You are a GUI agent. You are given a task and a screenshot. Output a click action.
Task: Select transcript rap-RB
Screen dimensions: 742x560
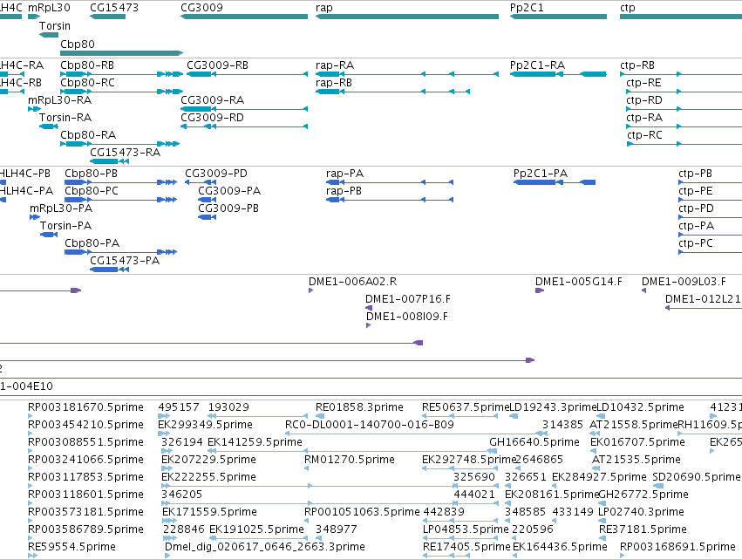point(334,83)
